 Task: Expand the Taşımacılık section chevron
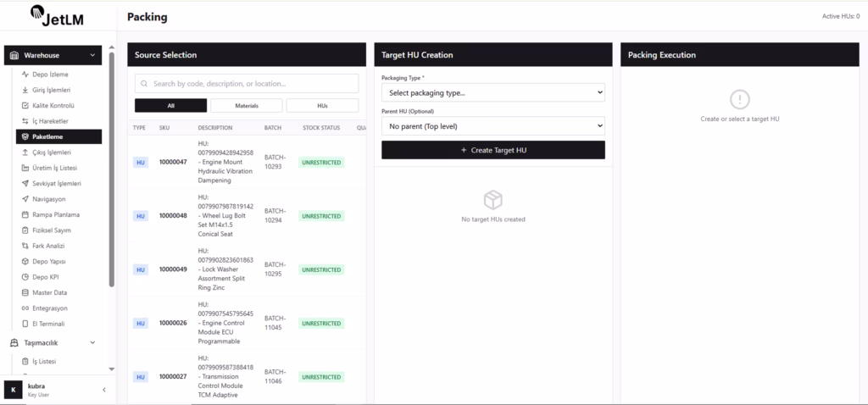coord(92,343)
